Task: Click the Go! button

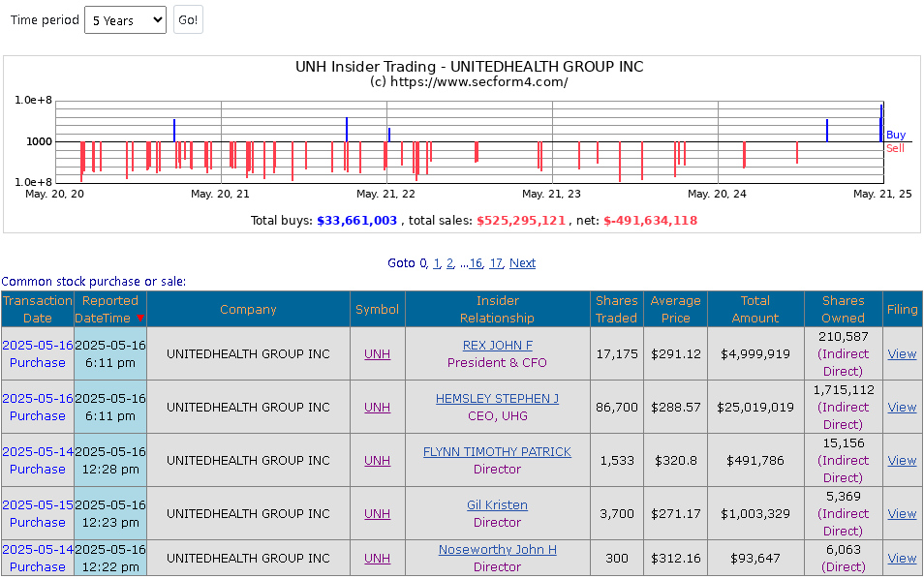Action: click(x=188, y=20)
